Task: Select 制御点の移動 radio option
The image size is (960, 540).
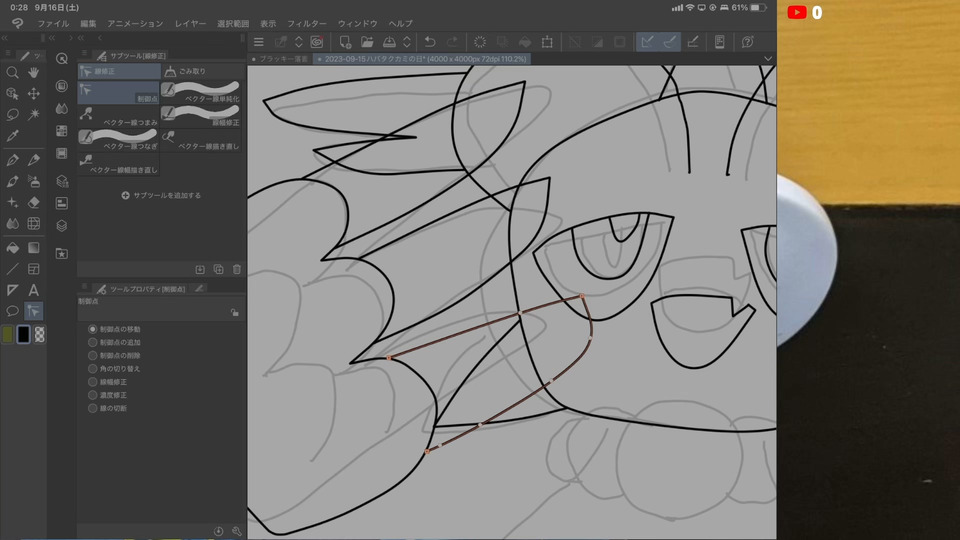Action: [92, 329]
